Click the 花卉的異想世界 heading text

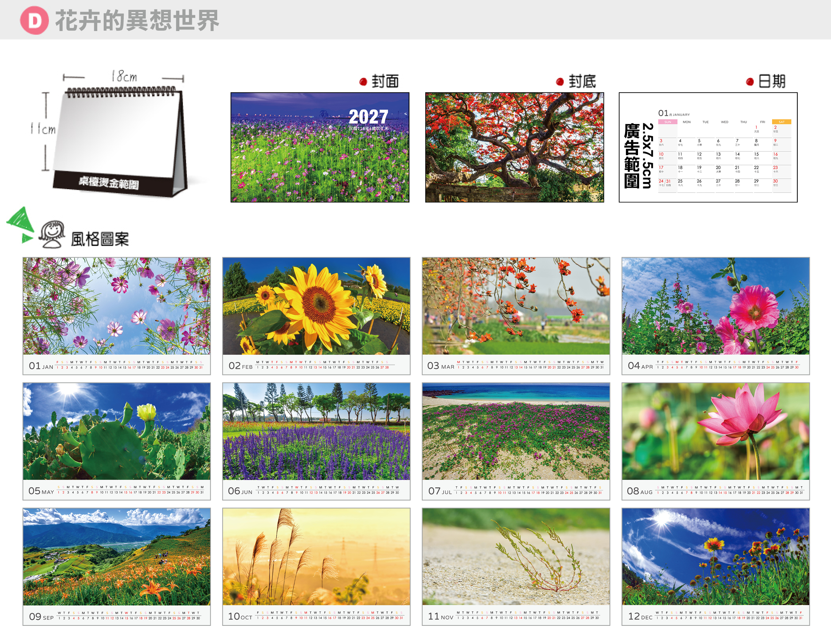137,20
